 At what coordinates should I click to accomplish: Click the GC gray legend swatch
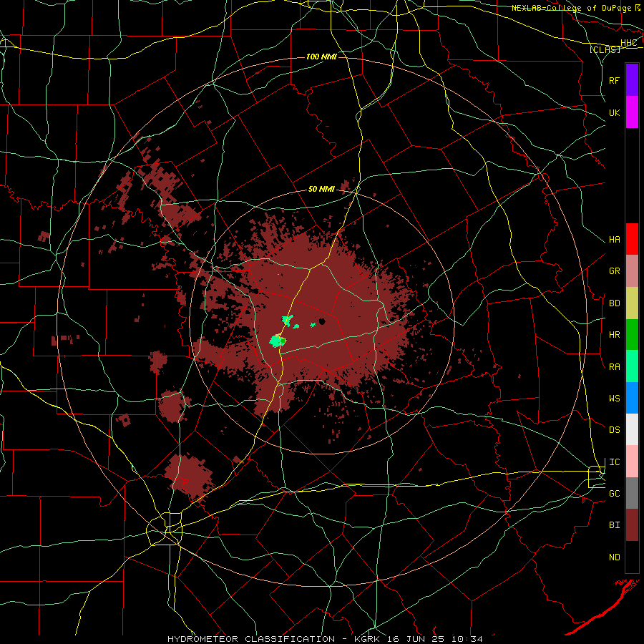632,493
